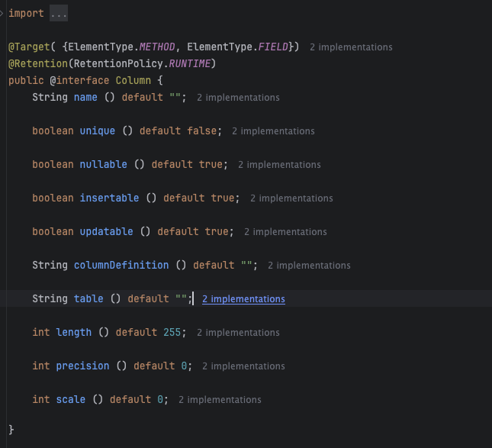
Task: Select the METHOD enum constant
Action: pyautogui.click(x=157, y=47)
